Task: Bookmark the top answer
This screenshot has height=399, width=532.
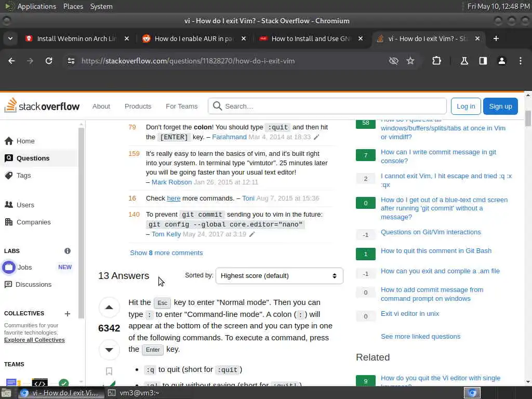Action: coord(109,371)
